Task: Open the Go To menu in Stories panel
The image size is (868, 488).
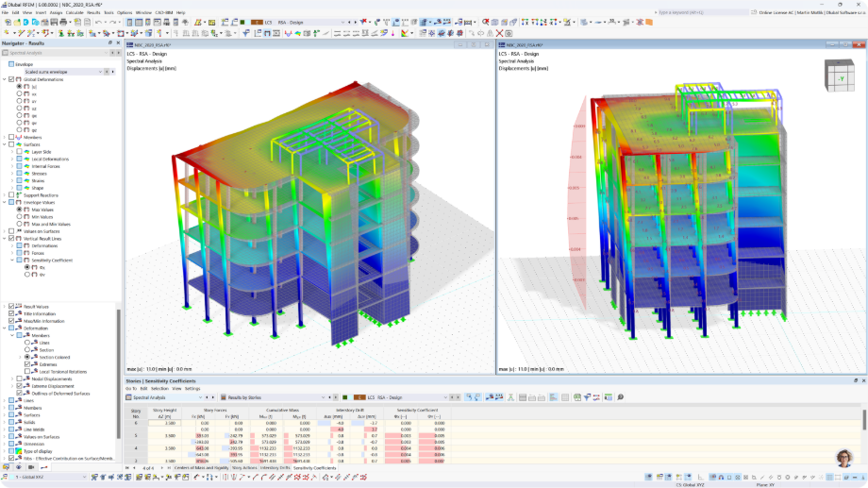Action: (x=130, y=388)
